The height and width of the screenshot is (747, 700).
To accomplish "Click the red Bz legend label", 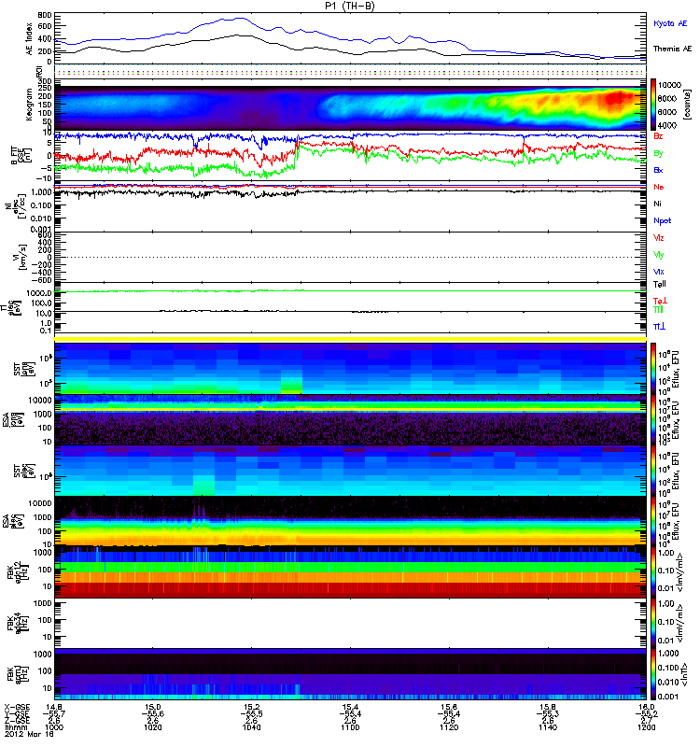I will (x=658, y=136).
